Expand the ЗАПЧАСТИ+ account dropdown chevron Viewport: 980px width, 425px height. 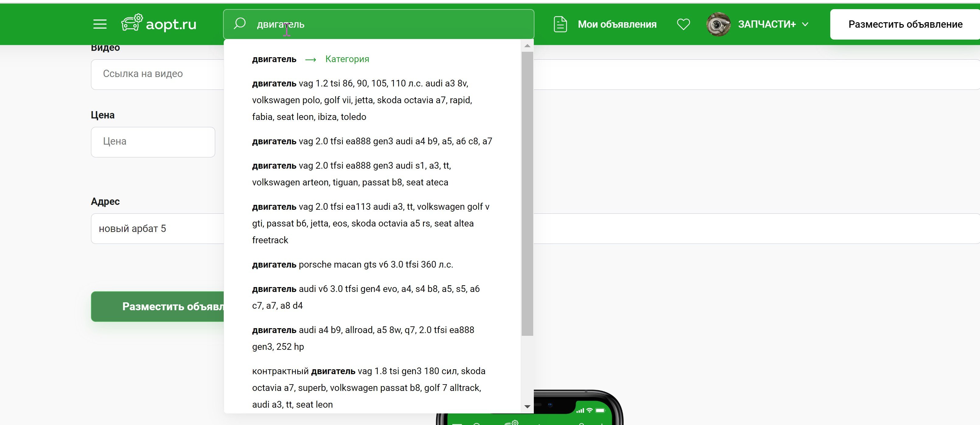[x=805, y=24]
